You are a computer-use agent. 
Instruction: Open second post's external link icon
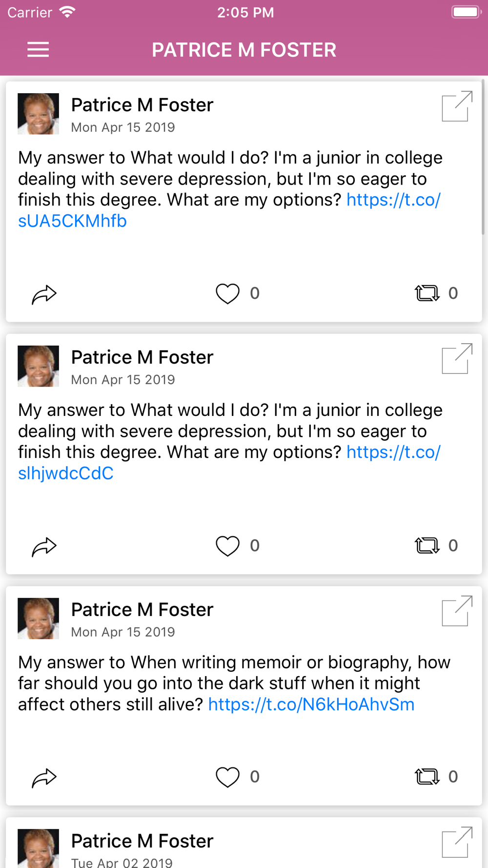click(457, 358)
